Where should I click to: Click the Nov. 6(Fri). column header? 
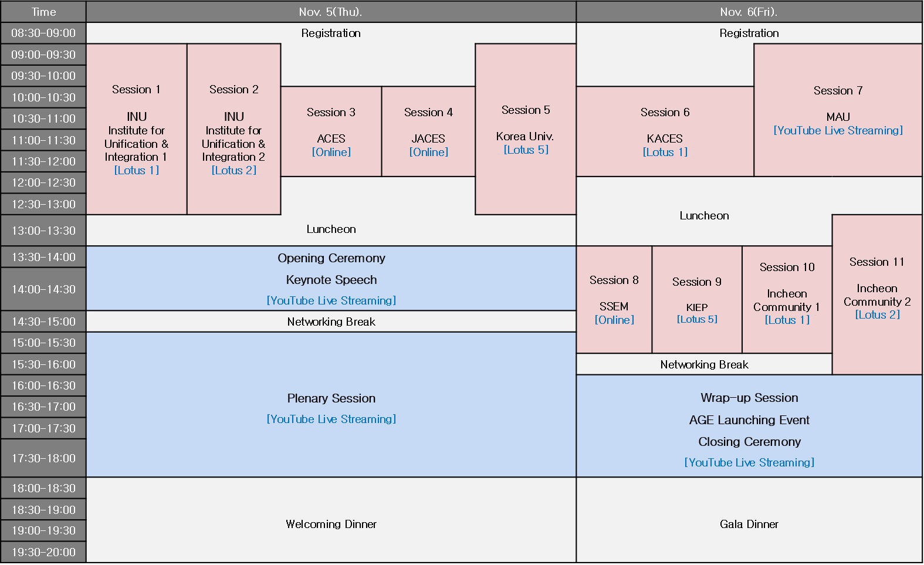pyautogui.click(x=749, y=12)
